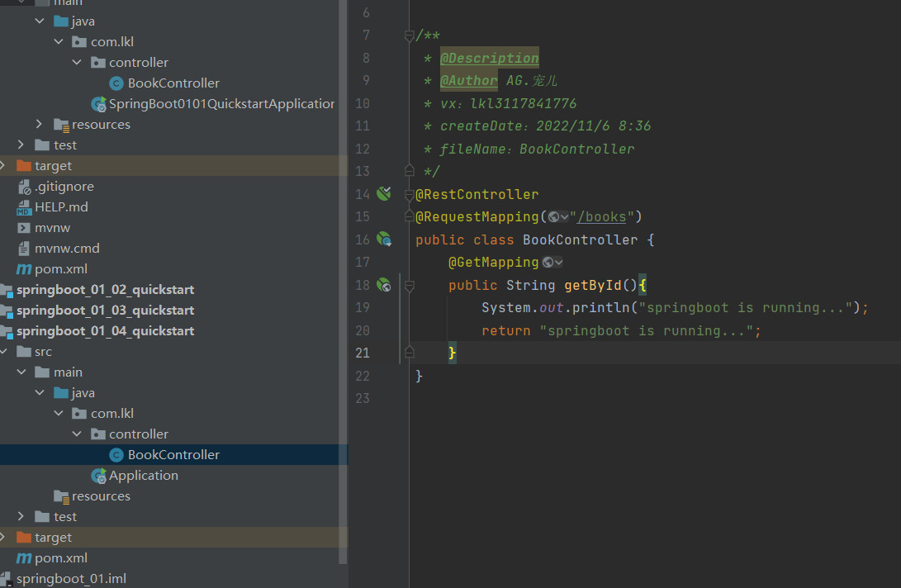Click the @Author tag in the Javadoc

pyautogui.click(x=469, y=80)
